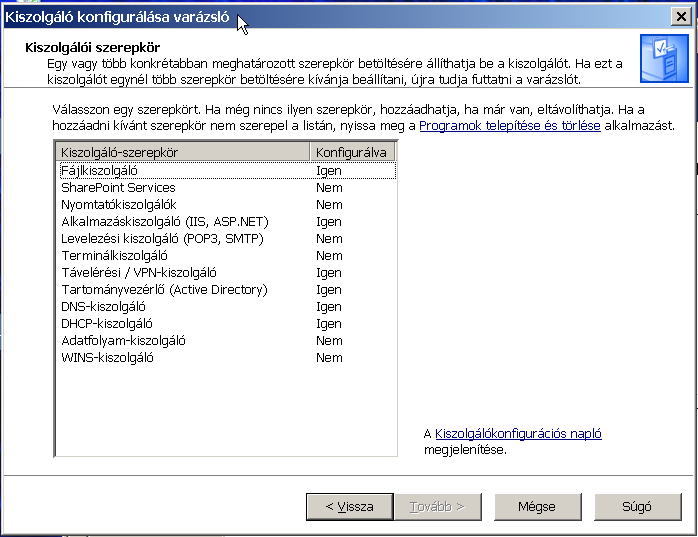698x537 pixels.
Task: Sort by the Kiszolgáló-szerepkör column header
Action: click(x=183, y=152)
